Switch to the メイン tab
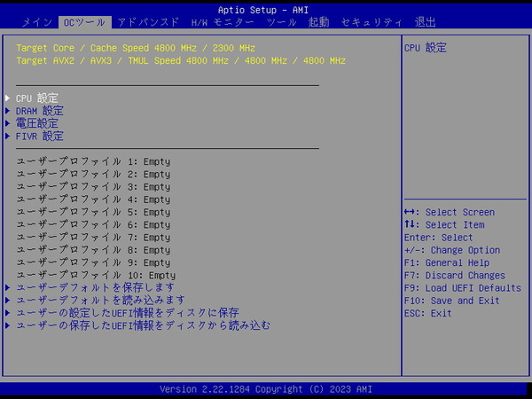 click(37, 23)
